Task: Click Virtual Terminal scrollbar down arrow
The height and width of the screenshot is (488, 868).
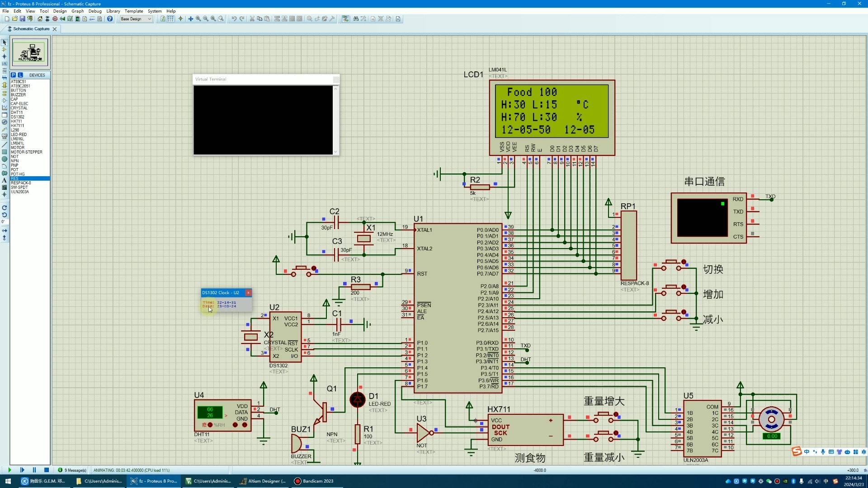Action: (335, 152)
